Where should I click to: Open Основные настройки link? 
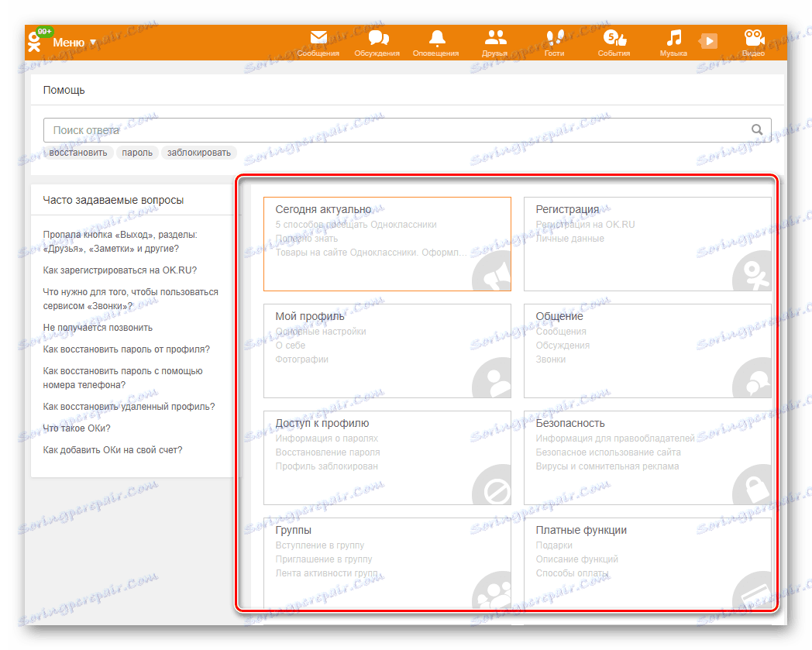coord(321,332)
